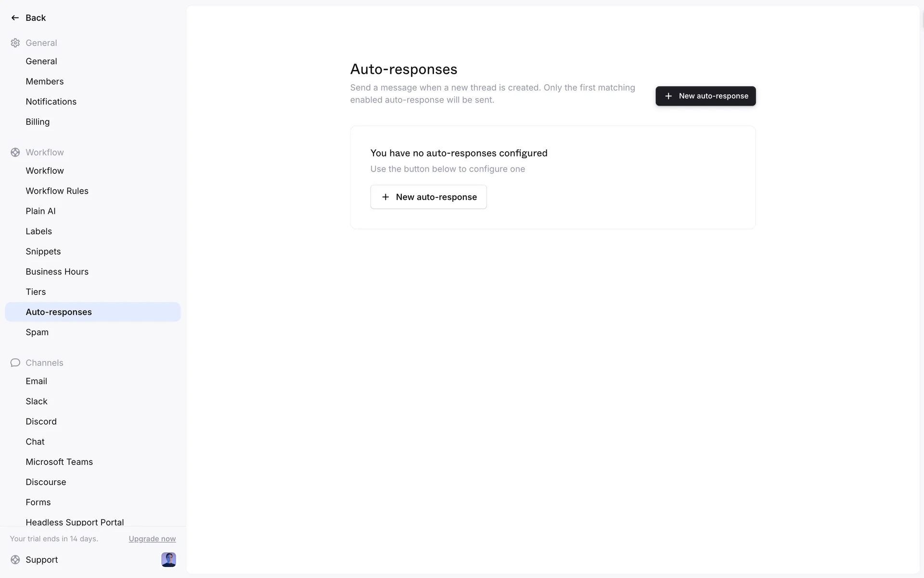The image size is (924, 578).
Task: Select Snippets in Workflow section
Action: (43, 251)
